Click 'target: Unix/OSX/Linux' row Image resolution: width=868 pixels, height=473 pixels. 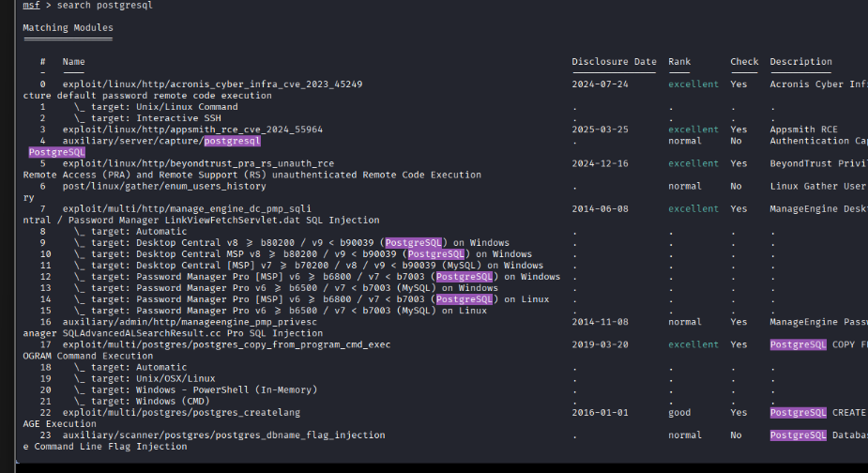[x=145, y=379]
